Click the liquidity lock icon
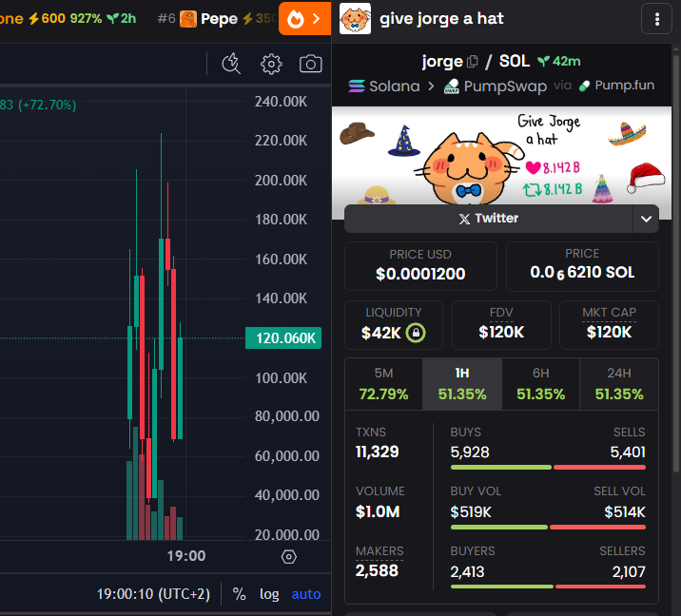681x616 pixels. (x=416, y=333)
